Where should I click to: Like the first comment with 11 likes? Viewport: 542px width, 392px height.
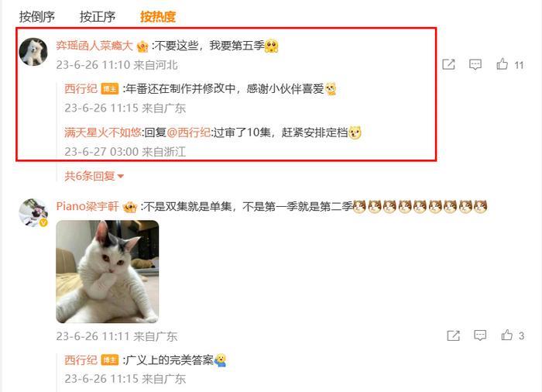(509, 64)
